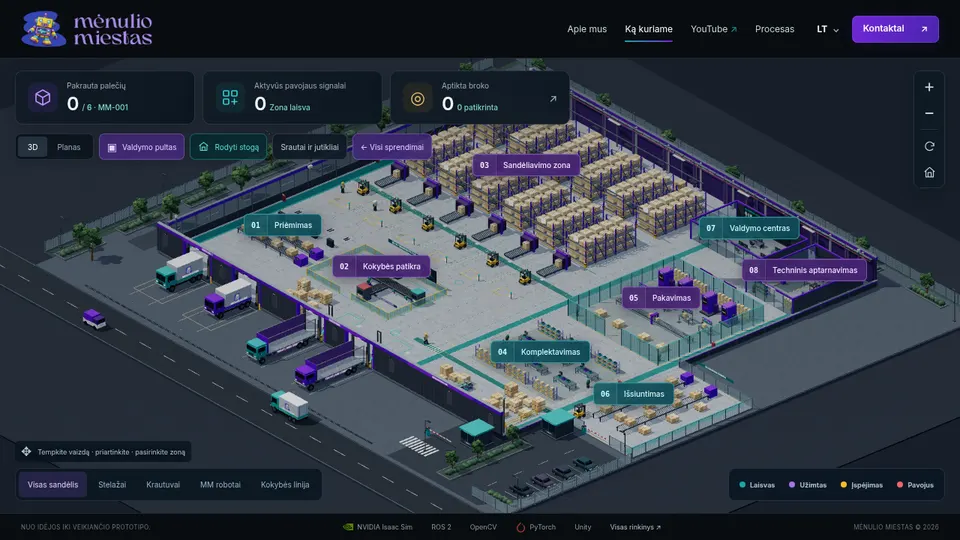Screen dimensions: 960x540
Task: Click the Mėnulio miestas robot logo
Action: [x=43, y=29]
